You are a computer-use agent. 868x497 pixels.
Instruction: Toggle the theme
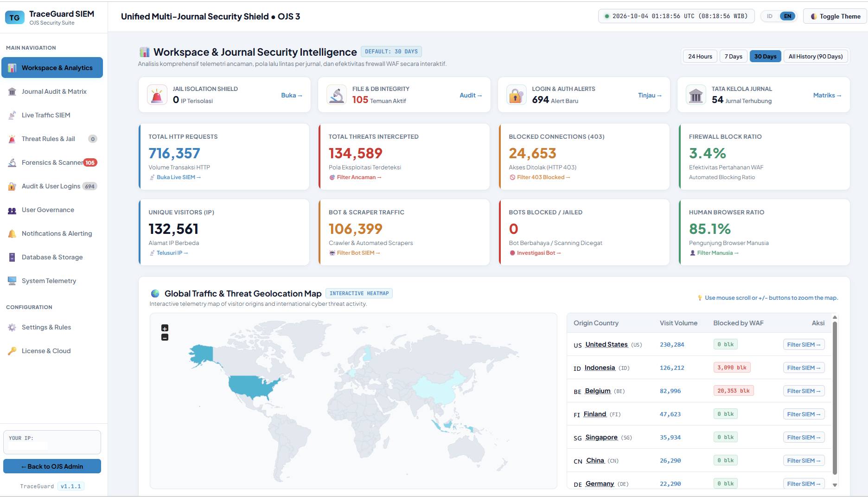[x=836, y=16]
